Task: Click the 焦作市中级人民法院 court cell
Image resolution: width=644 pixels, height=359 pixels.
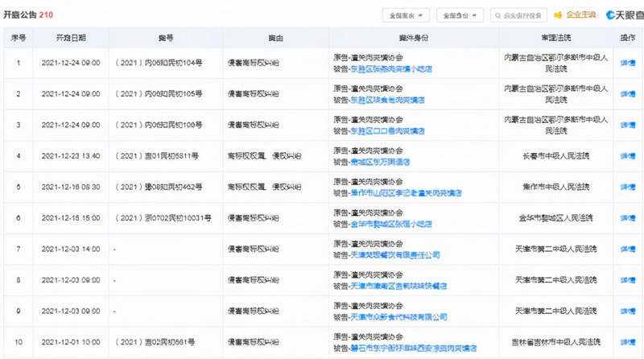Action: (x=556, y=187)
